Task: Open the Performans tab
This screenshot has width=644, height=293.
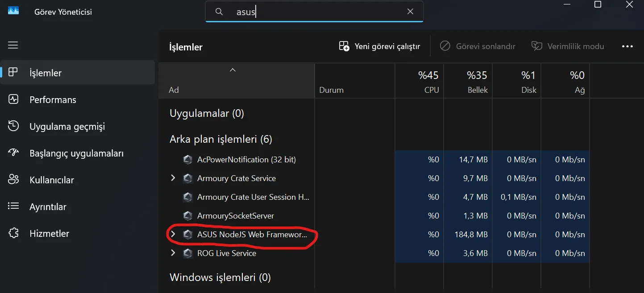Action: 53,100
